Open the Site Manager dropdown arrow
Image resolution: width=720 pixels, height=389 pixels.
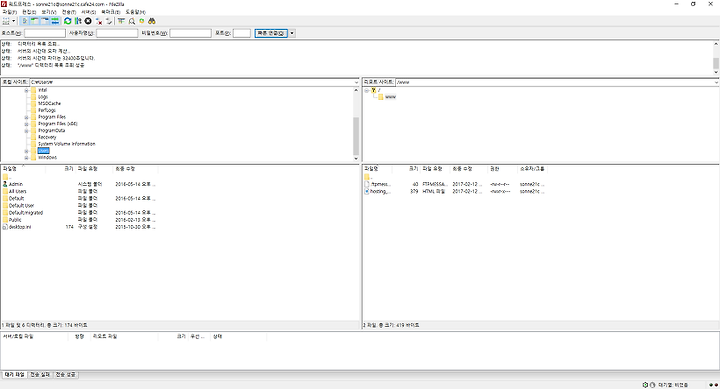14,21
